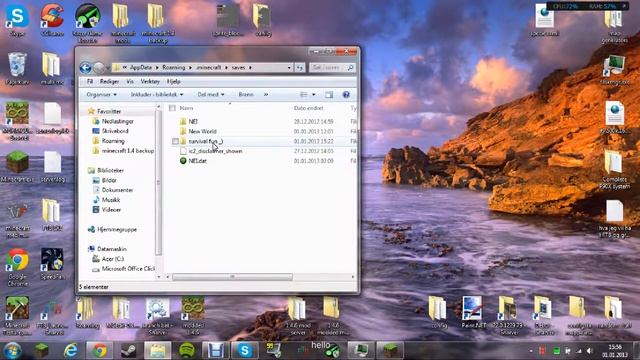Open the Google Chrome desktop shortcut
The width and height of the screenshot is (640, 360).
click(x=17, y=267)
